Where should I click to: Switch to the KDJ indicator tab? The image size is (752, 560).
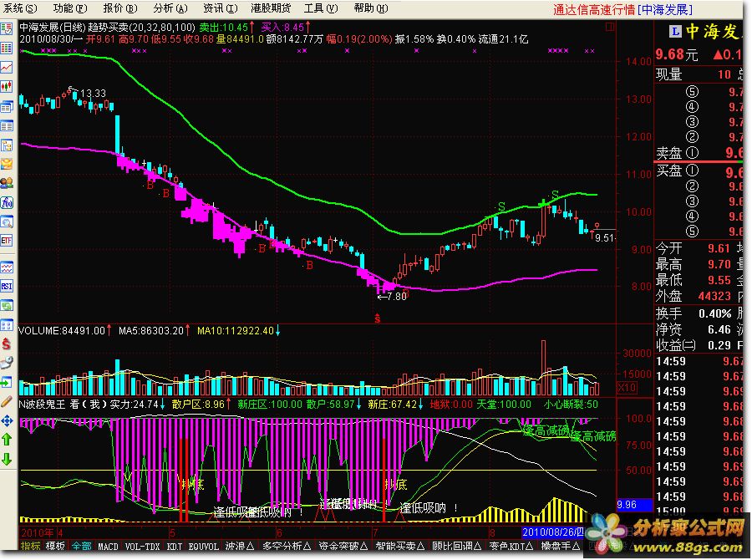[x=175, y=546]
